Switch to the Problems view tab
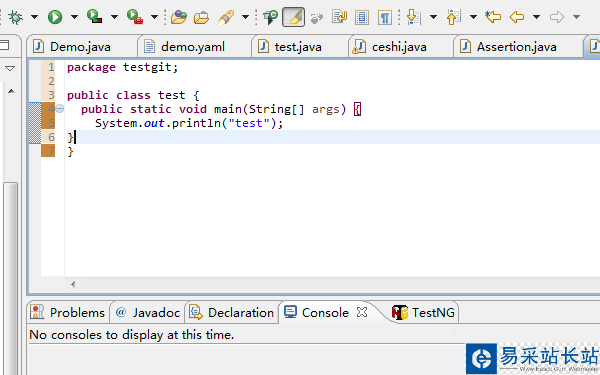Viewport: 600px width, 375px height. point(68,313)
